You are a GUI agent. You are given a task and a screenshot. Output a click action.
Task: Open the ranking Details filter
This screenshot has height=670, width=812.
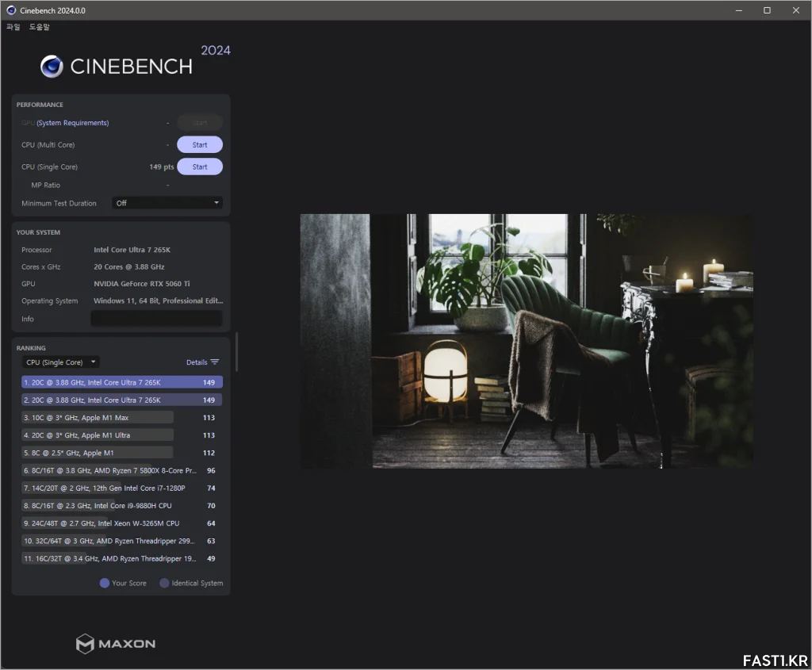click(202, 362)
